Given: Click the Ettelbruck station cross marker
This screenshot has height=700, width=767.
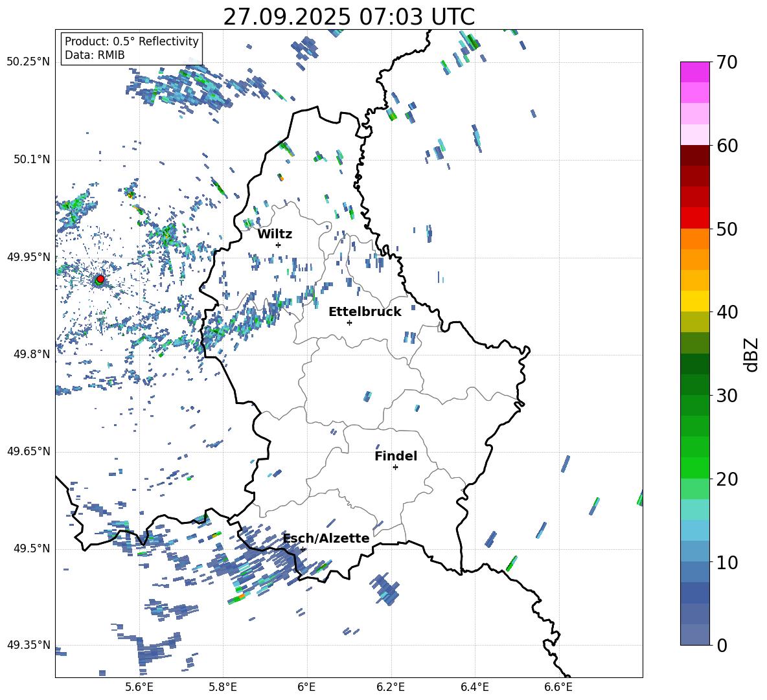Looking at the screenshot, I should [349, 322].
